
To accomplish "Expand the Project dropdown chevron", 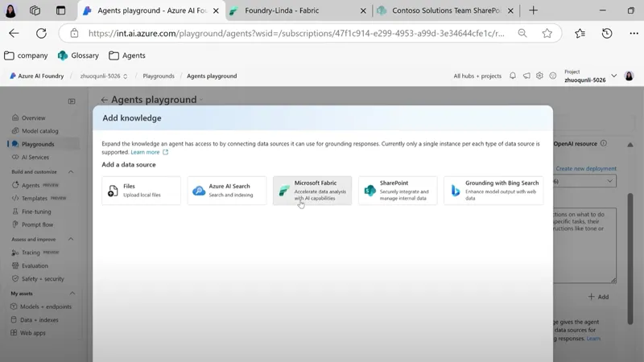I will tap(614, 76).
